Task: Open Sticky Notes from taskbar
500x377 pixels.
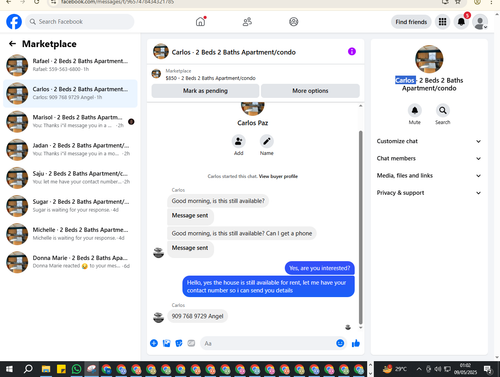Action: 61,369
